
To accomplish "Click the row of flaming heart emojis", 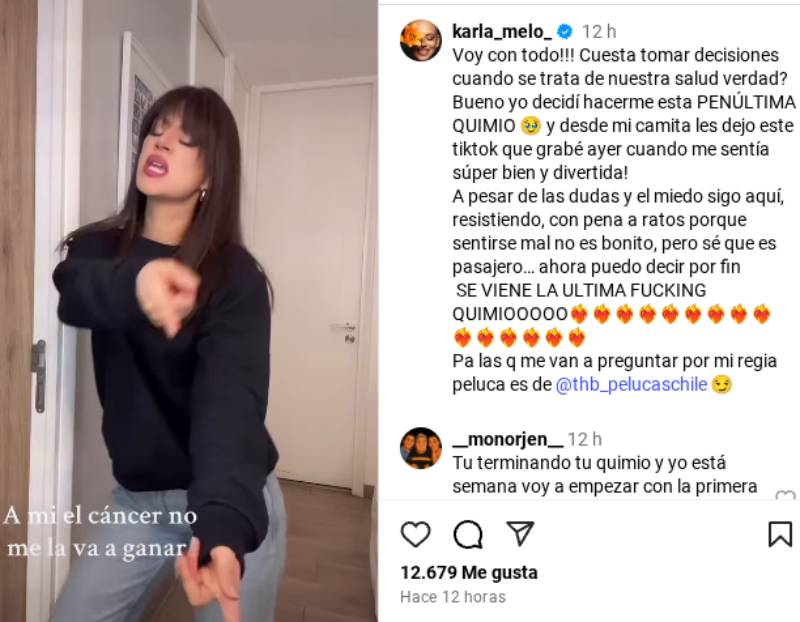I will click(613, 326).
